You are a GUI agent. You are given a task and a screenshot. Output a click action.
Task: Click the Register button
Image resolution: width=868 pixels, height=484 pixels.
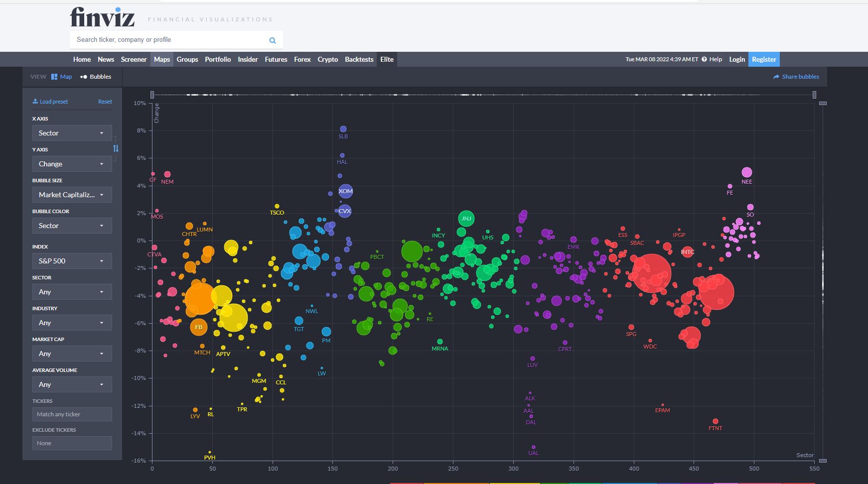click(x=764, y=59)
